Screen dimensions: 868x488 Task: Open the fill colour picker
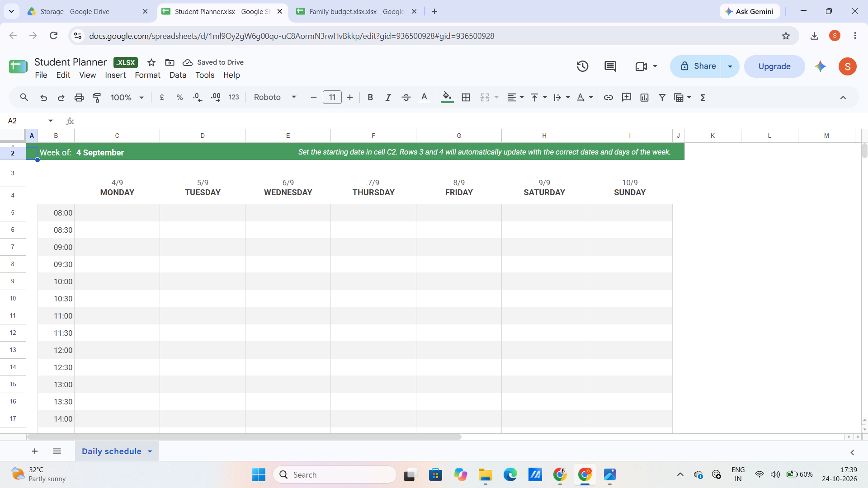tap(447, 98)
